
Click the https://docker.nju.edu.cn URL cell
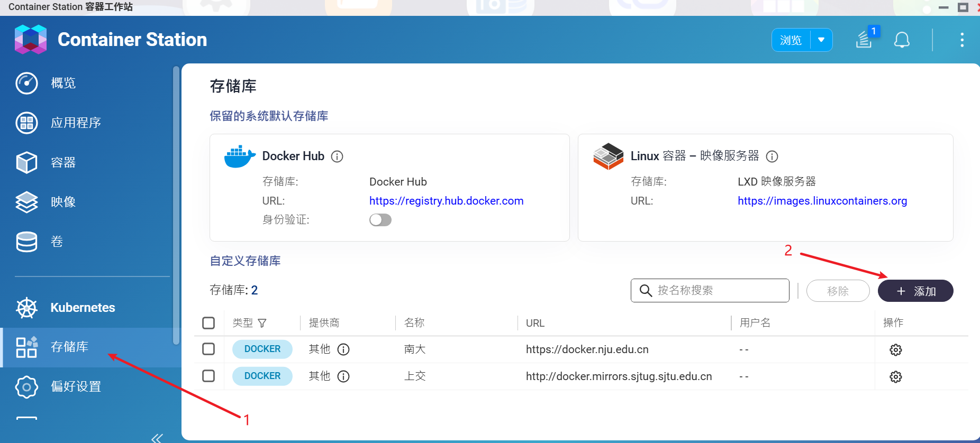[587, 349]
